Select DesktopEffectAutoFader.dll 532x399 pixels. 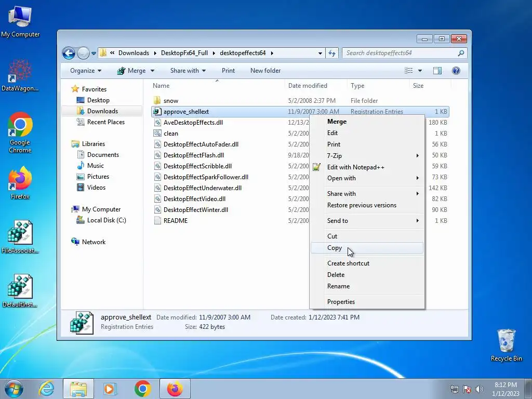201,144
